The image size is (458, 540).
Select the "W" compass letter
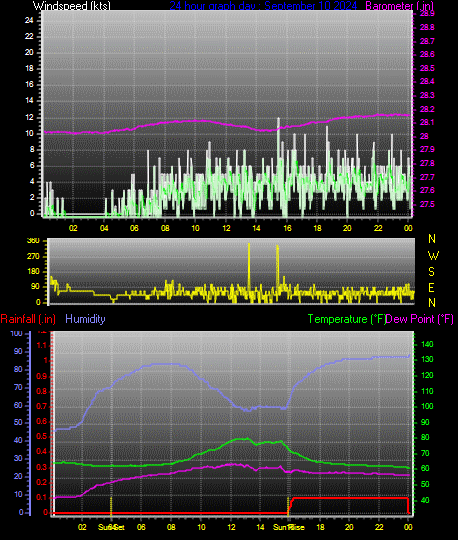pos(433,256)
